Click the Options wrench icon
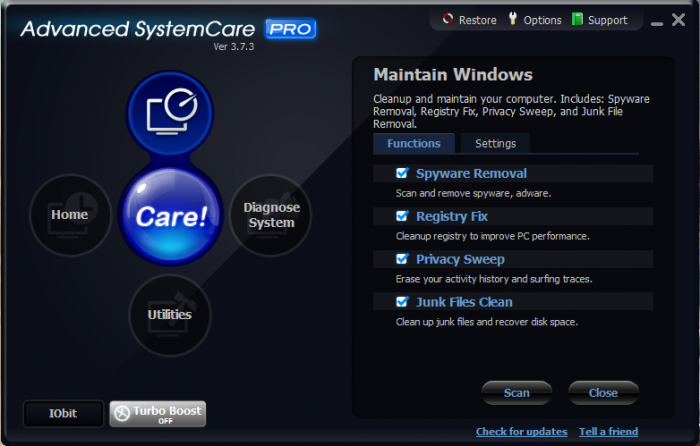This screenshot has height=446, width=700. (x=512, y=19)
